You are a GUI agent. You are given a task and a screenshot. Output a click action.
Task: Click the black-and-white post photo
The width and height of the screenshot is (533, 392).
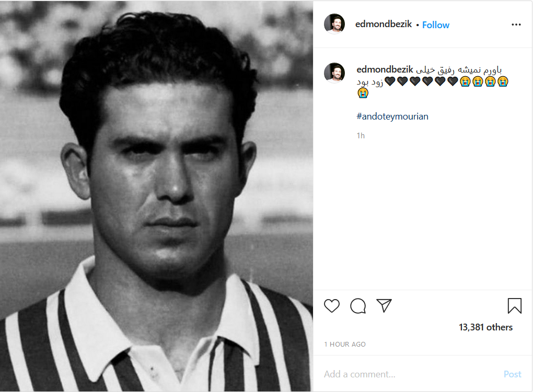pos(157,196)
